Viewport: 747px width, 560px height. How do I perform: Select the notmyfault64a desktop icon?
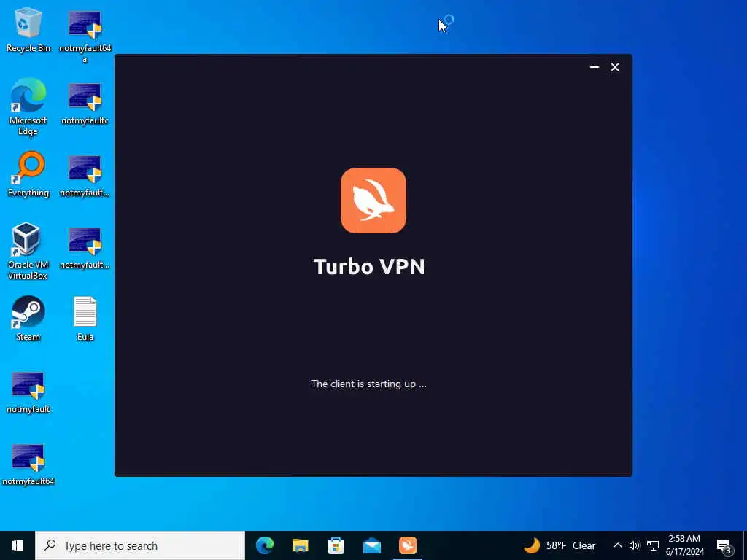tap(85, 36)
